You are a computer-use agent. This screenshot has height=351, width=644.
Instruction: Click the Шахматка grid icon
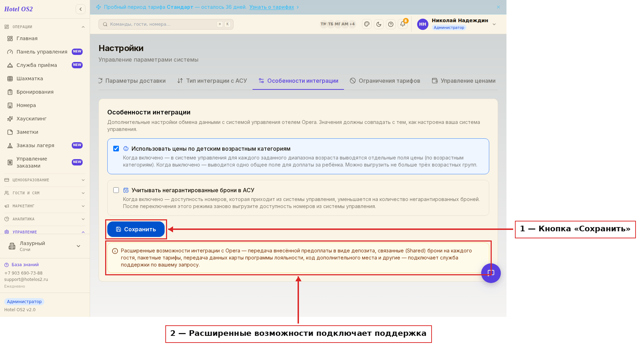tap(10, 79)
